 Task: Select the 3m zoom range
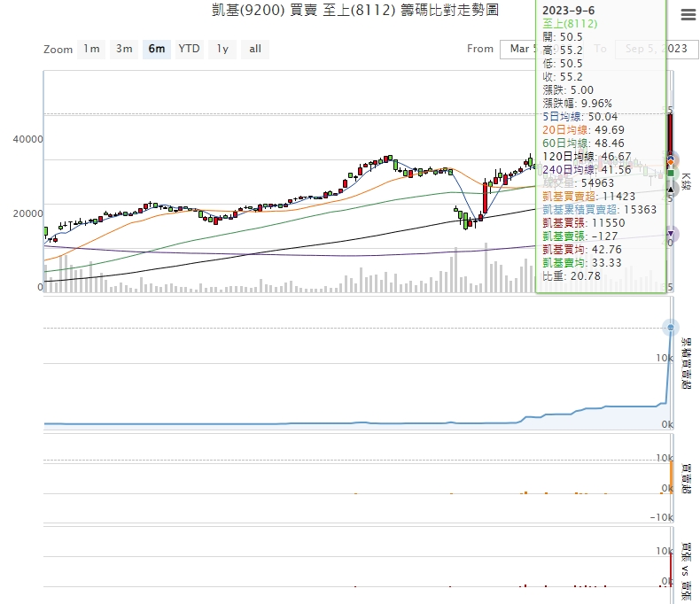click(x=124, y=49)
